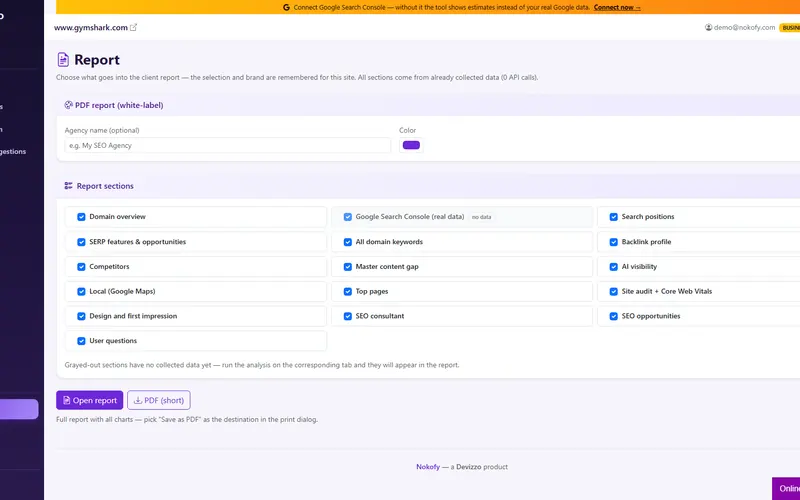Disable the SEO opportunities checkbox
The image size is (800, 500).
click(x=614, y=316)
